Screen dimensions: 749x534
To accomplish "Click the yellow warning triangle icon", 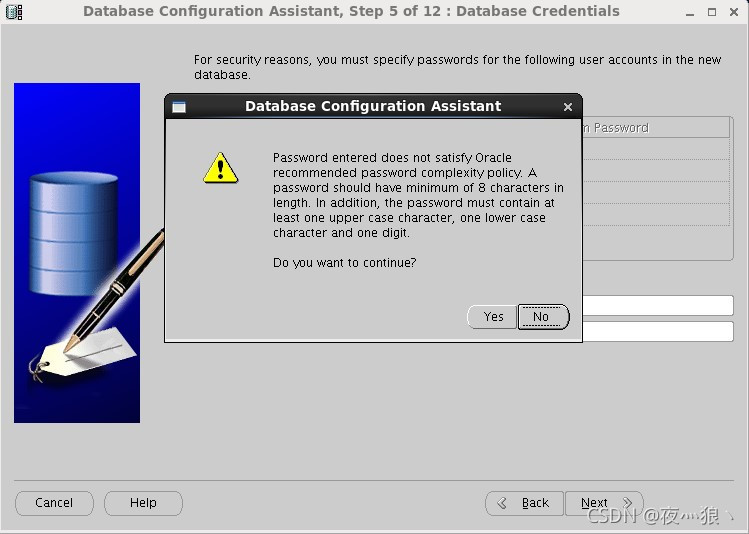I will click(220, 168).
